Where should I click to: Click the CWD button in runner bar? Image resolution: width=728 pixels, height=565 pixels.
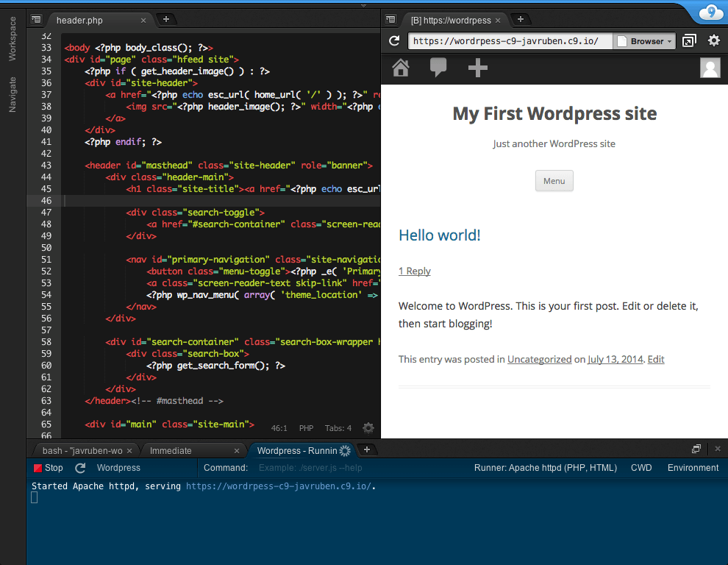coord(641,468)
